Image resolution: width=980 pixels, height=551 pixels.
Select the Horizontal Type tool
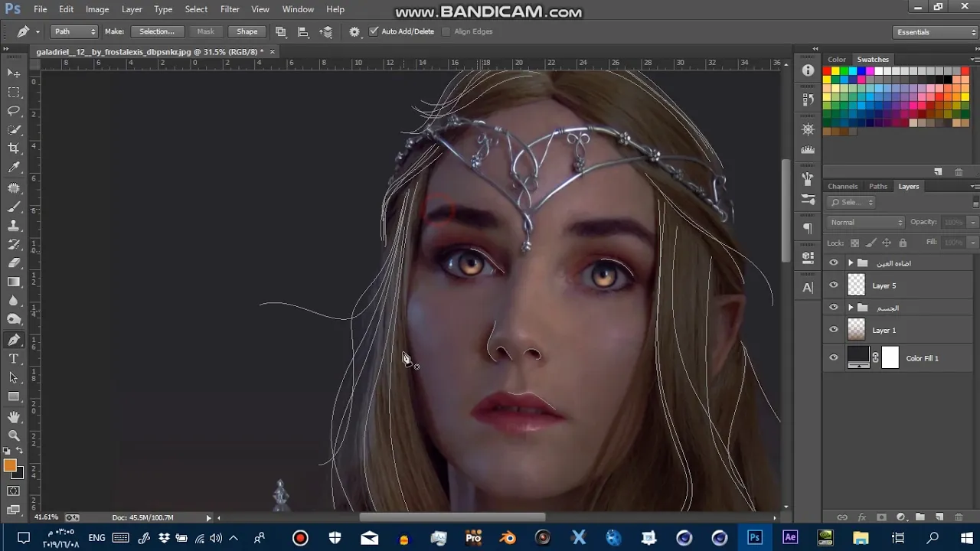click(x=14, y=359)
